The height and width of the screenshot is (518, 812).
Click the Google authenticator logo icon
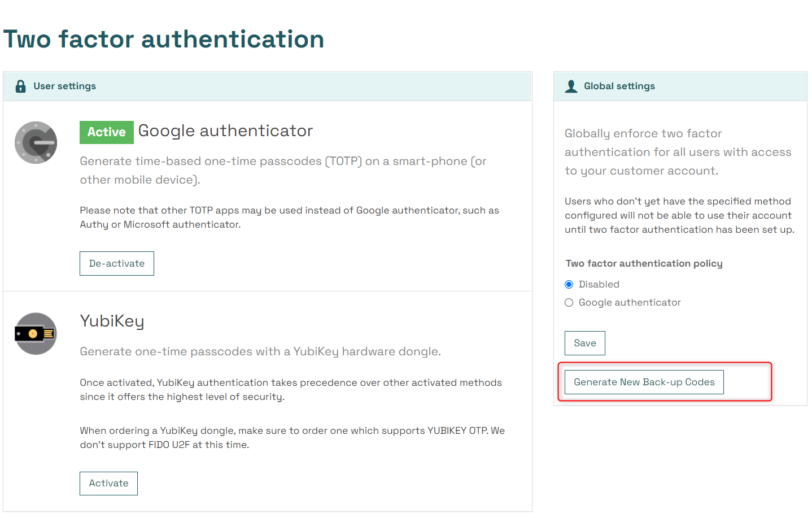pos(36,142)
